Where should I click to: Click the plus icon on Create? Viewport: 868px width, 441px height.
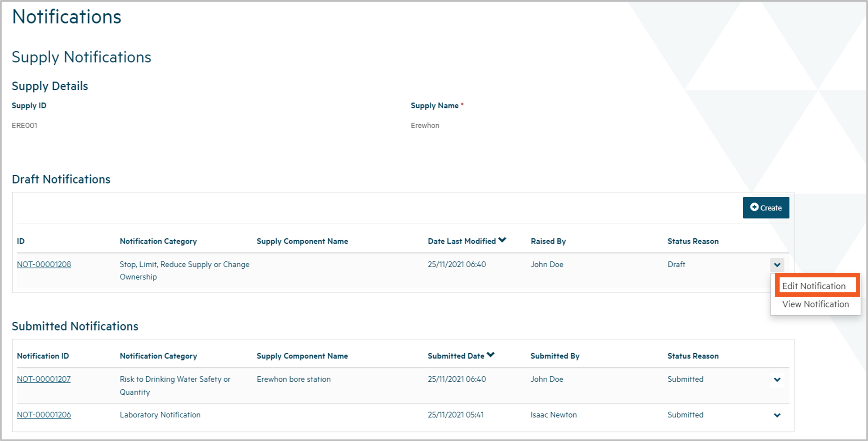click(x=754, y=207)
